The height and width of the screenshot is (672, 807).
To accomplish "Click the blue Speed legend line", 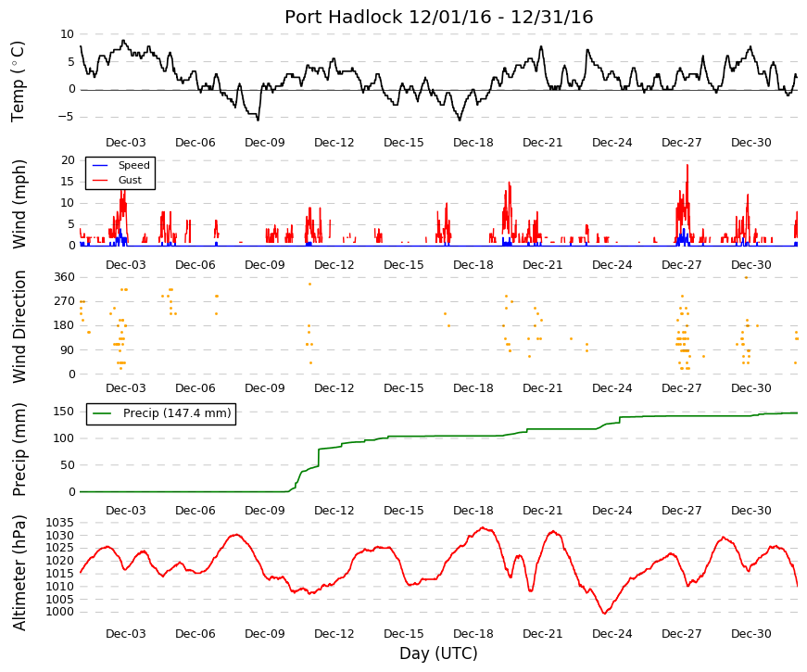I will point(100,165).
